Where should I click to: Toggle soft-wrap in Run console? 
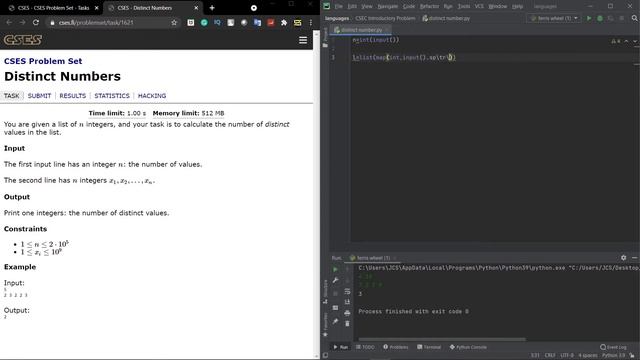[x=347, y=291]
